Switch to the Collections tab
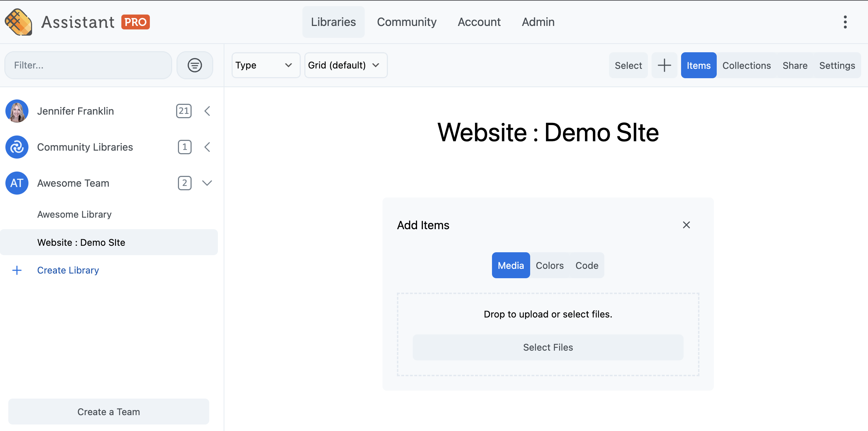 click(746, 65)
